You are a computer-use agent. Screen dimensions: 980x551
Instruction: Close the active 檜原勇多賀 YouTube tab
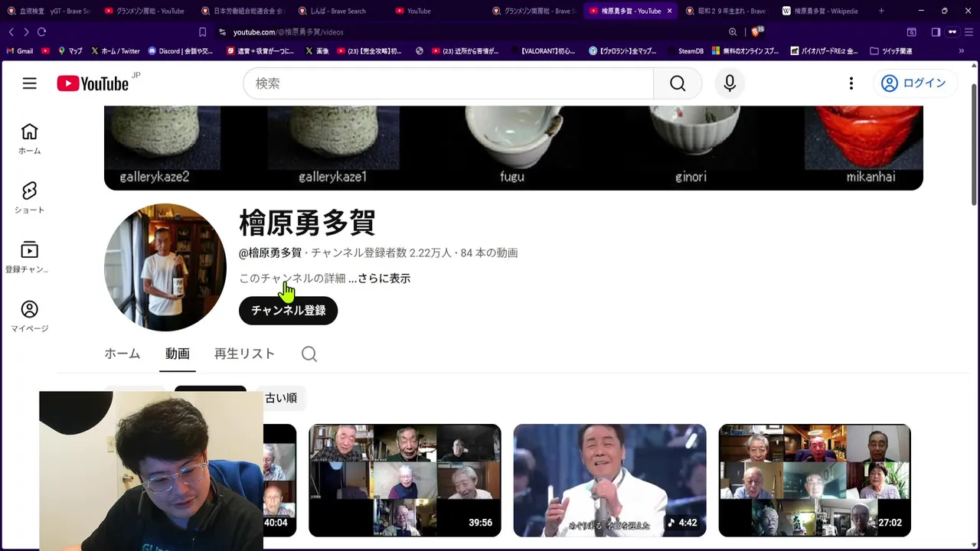669,11
